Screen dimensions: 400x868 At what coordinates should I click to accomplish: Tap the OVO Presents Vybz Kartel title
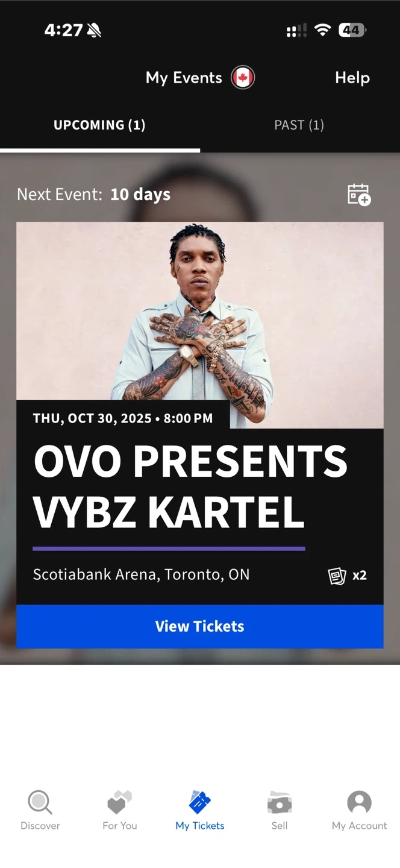[x=190, y=486]
